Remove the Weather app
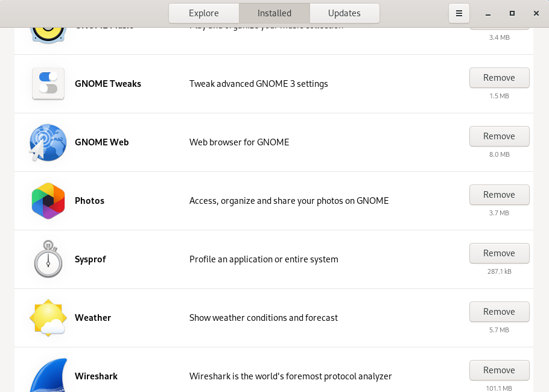549x392 pixels. click(x=499, y=312)
